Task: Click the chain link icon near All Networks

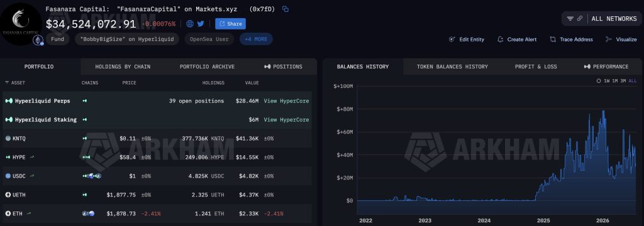Action: [580, 18]
